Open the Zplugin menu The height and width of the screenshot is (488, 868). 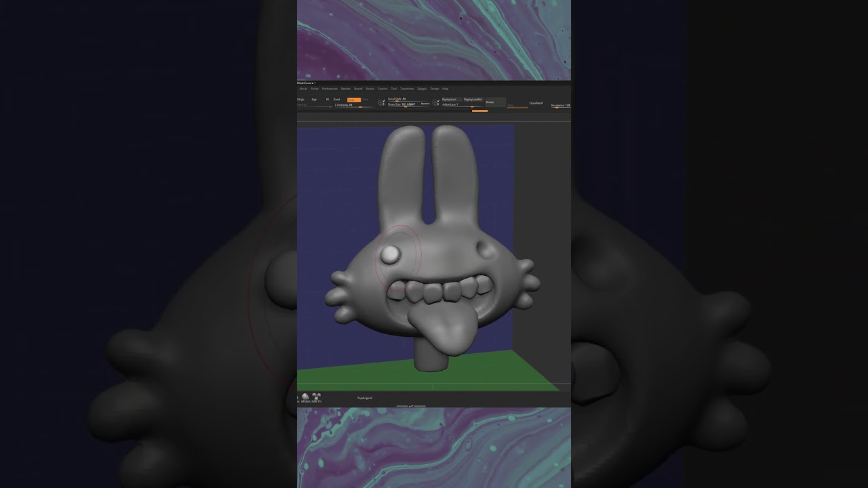422,89
